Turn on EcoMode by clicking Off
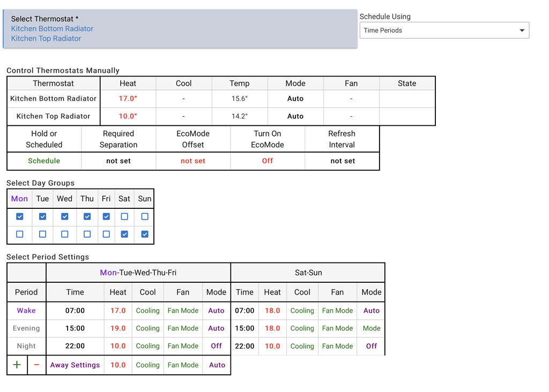This screenshot has width=549, height=392. point(267,161)
